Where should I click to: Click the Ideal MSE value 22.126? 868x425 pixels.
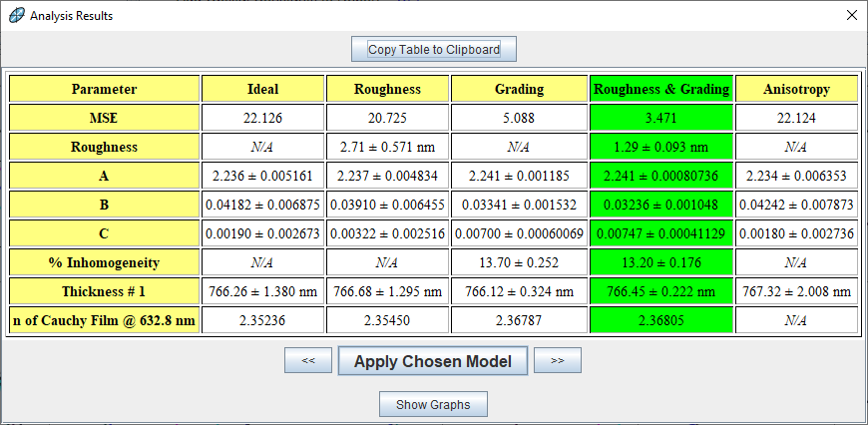click(262, 118)
